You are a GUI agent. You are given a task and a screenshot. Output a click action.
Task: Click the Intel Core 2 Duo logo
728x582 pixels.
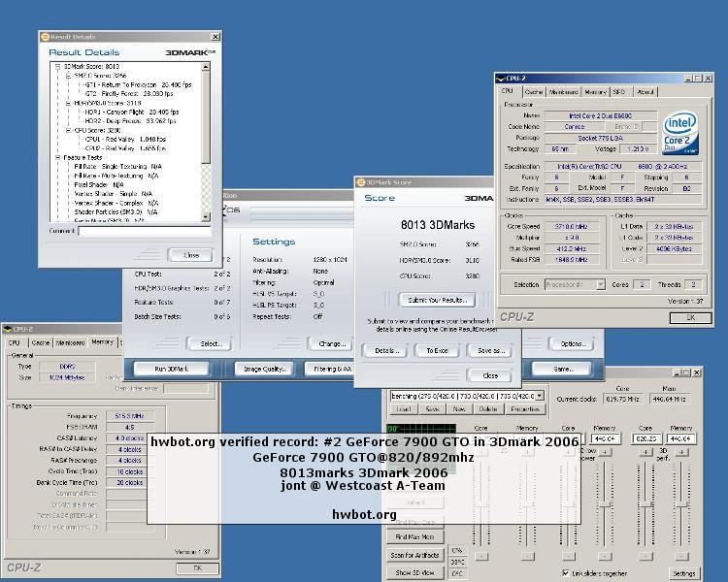click(679, 133)
